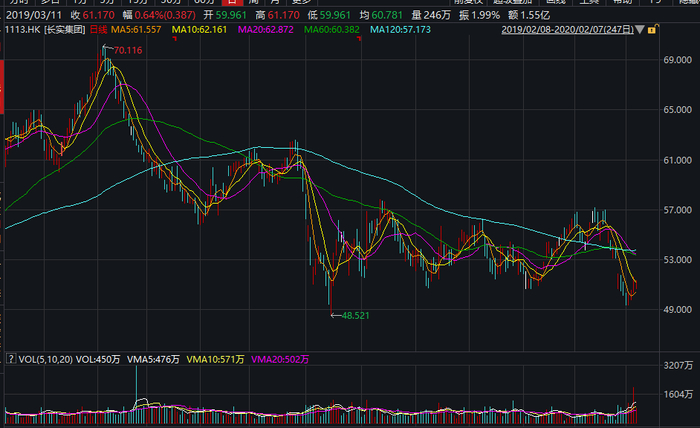The image size is (700, 428).
Task: Select the highlighted 日 period tab
Action: coord(233,3)
